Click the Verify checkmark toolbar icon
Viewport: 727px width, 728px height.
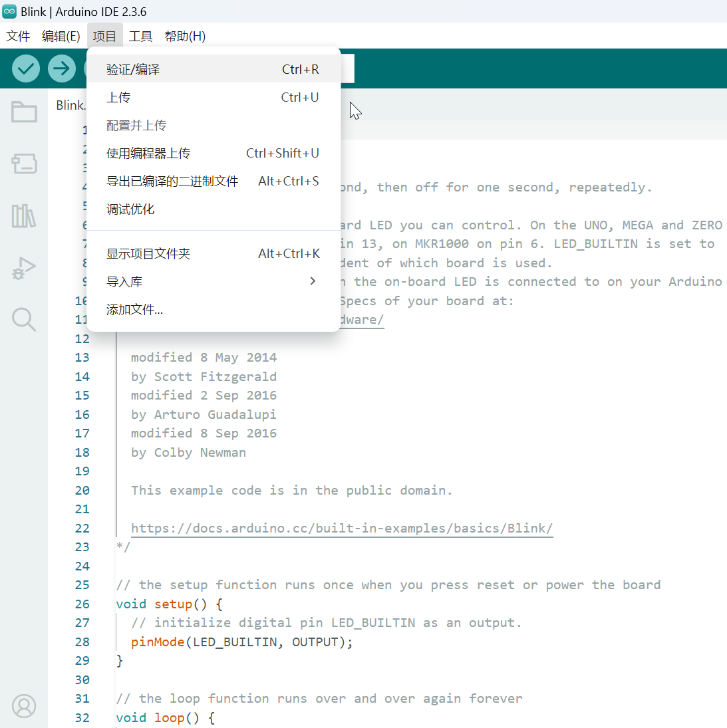26,68
